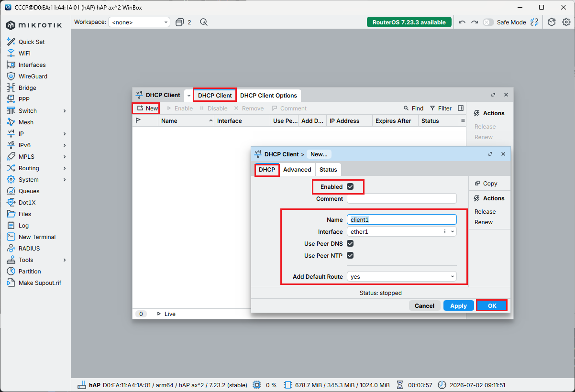
Task: Click the undo arrow in top toolbar
Action: 462,22
